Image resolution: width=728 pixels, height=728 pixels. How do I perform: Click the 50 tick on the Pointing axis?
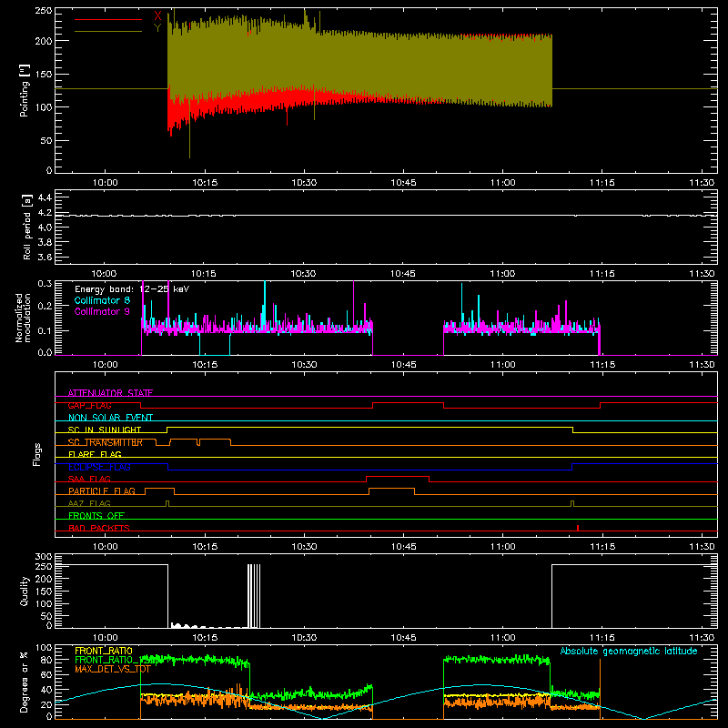point(46,140)
